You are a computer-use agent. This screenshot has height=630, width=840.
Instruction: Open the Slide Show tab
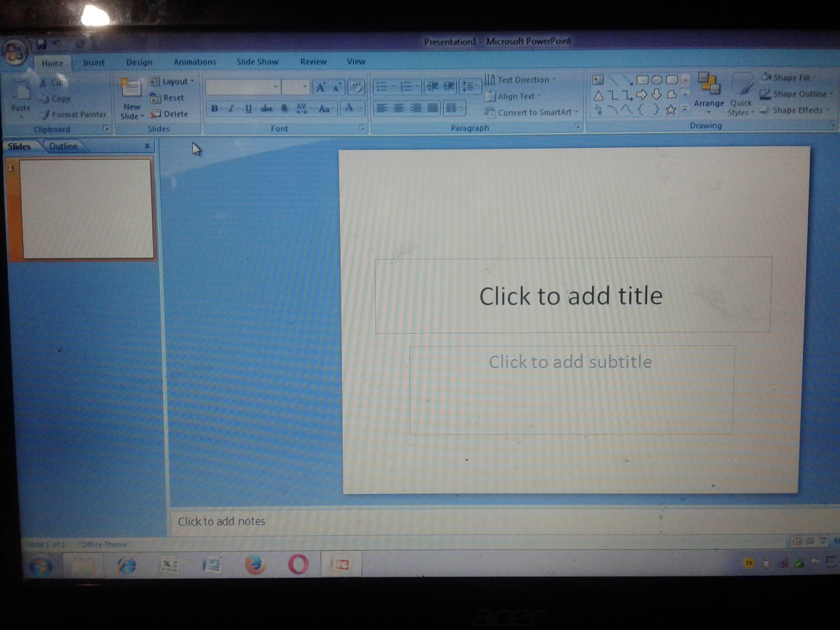pyautogui.click(x=257, y=61)
